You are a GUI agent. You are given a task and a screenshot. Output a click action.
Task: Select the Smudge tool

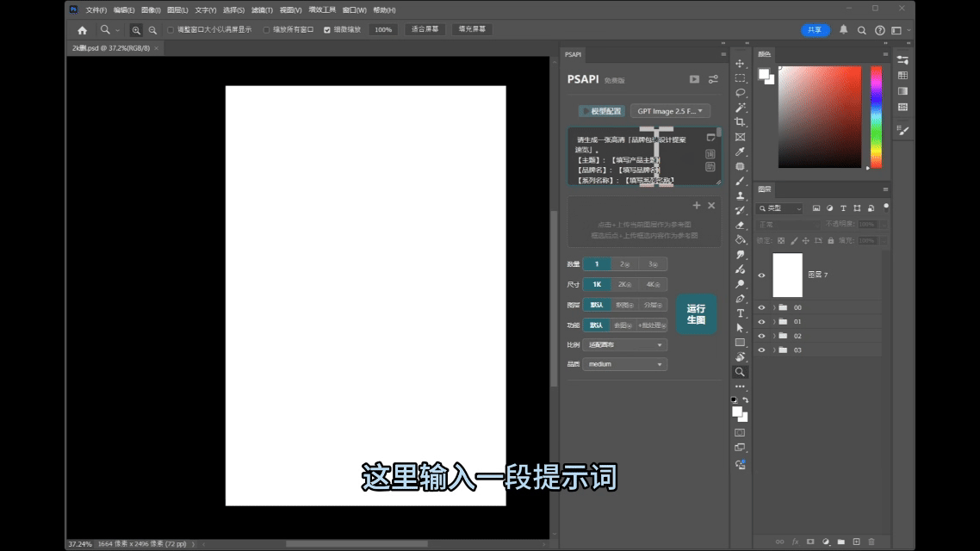click(x=740, y=254)
